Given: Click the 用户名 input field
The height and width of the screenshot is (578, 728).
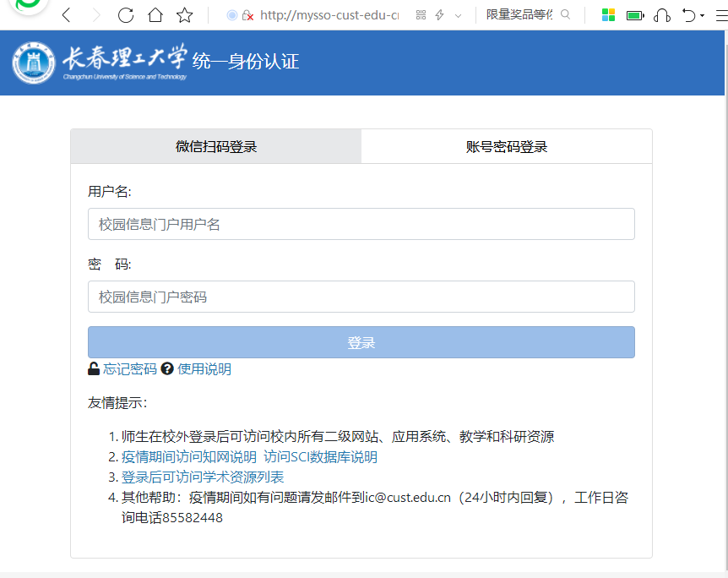Looking at the screenshot, I should 361,224.
